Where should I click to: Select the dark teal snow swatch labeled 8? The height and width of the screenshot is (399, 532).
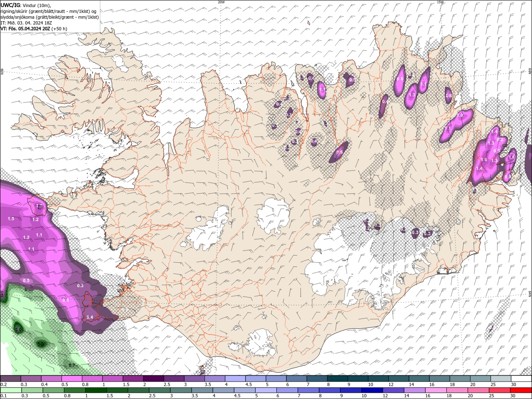(x=337, y=379)
